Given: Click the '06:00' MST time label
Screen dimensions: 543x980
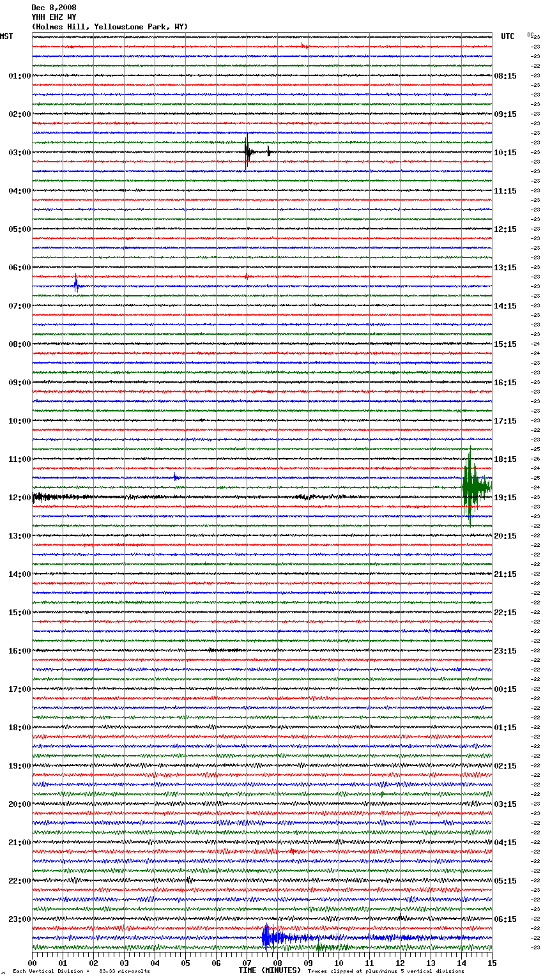Looking at the screenshot, I should (x=20, y=268).
